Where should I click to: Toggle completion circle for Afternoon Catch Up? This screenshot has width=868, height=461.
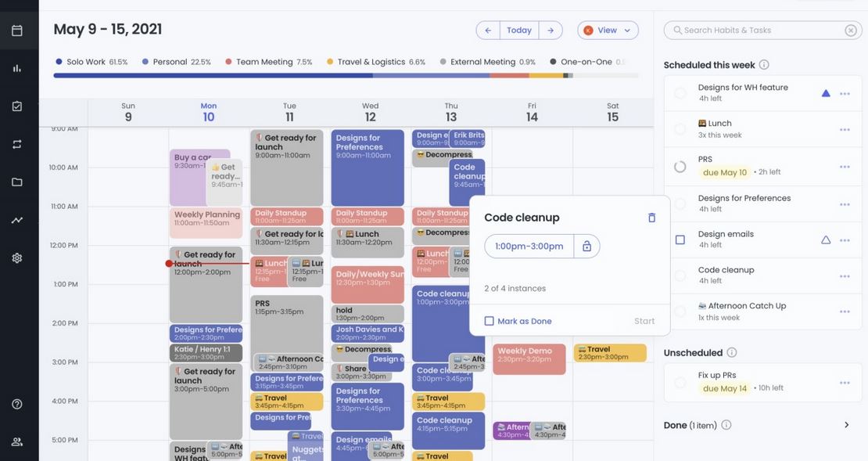click(x=680, y=312)
